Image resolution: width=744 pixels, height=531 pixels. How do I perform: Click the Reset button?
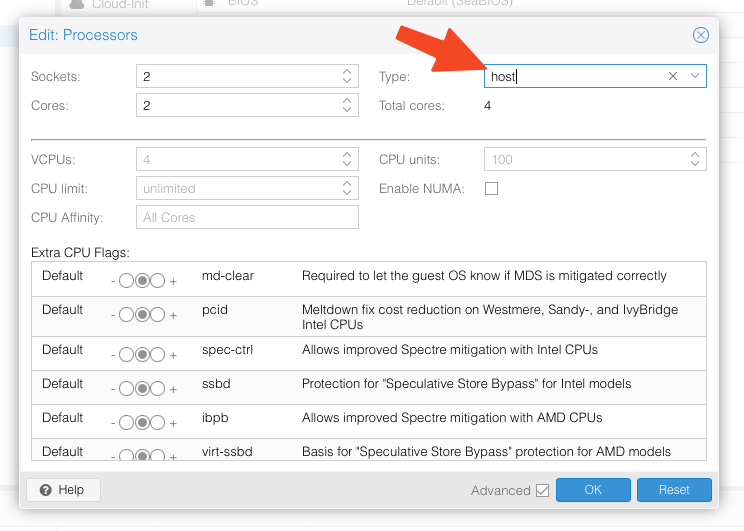[674, 490]
